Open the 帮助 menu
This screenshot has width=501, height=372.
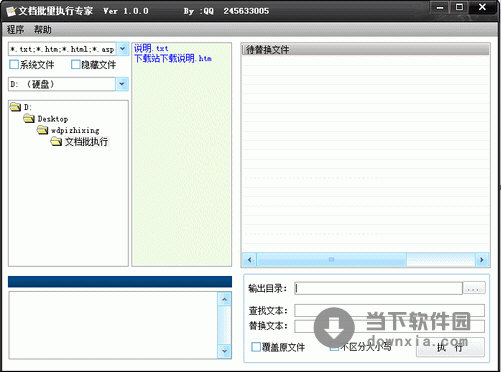tap(43, 30)
